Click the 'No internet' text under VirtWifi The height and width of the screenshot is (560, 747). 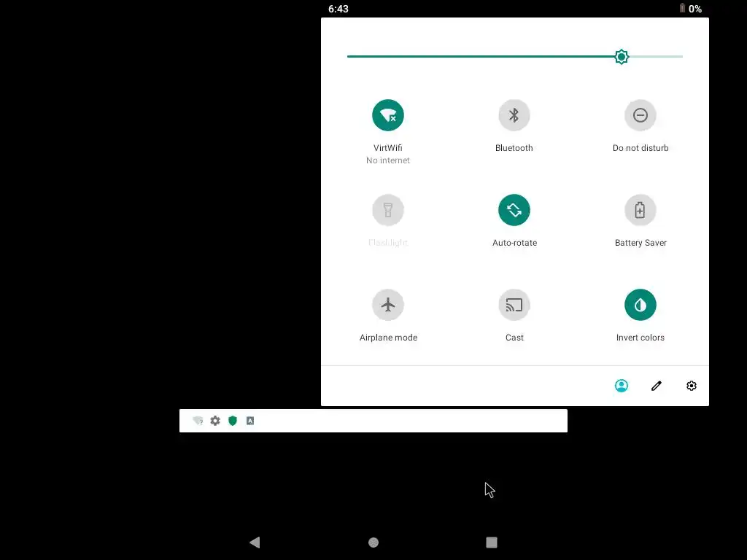tap(388, 160)
